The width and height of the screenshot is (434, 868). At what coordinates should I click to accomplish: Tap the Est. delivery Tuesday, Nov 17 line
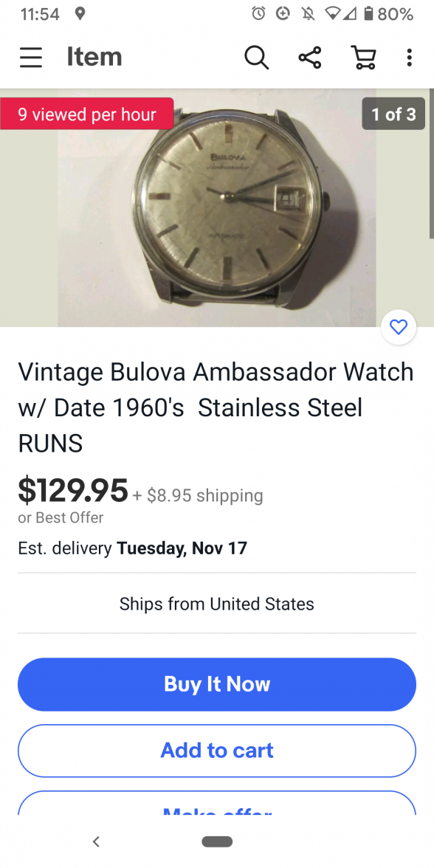tap(133, 548)
